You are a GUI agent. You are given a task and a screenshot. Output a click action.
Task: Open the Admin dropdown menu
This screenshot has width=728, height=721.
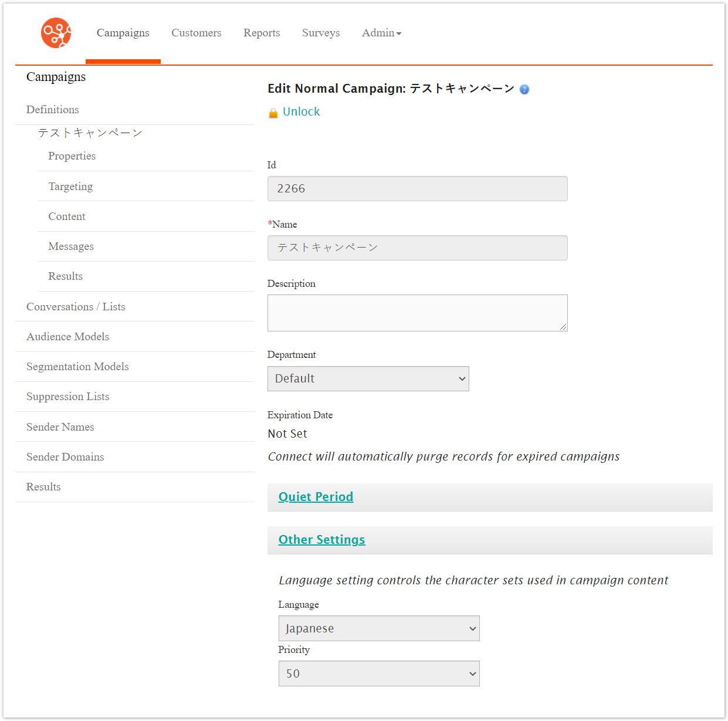[x=381, y=33]
